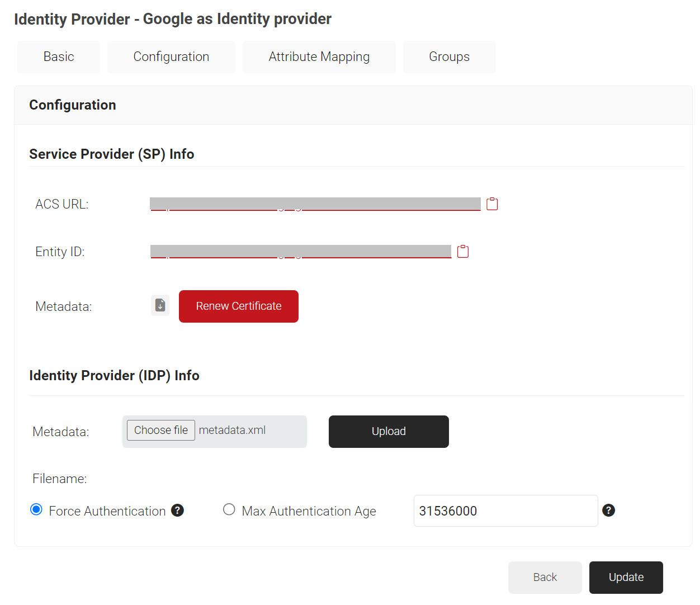Click Choose file for IDP metadata
The image size is (700, 605).
point(161,431)
